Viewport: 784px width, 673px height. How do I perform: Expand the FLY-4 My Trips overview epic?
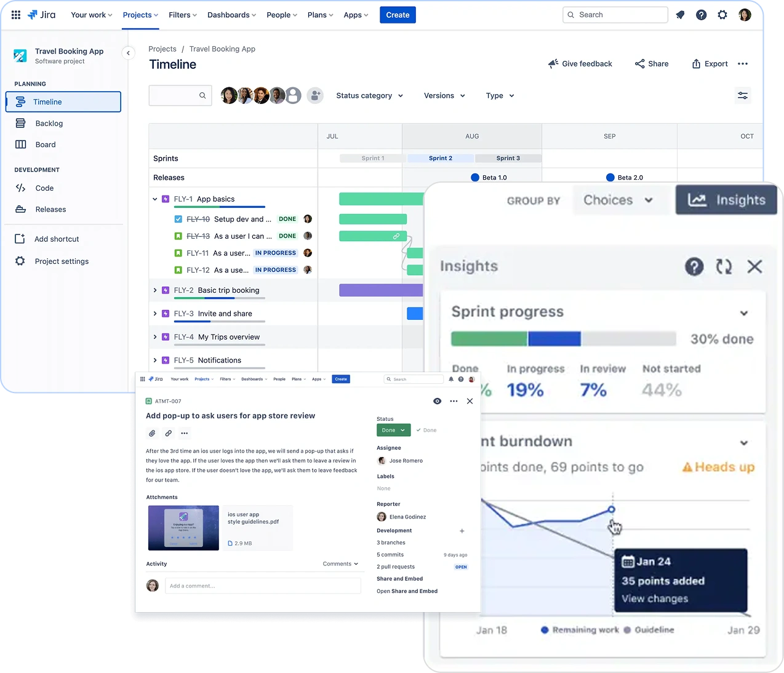point(155,337)
